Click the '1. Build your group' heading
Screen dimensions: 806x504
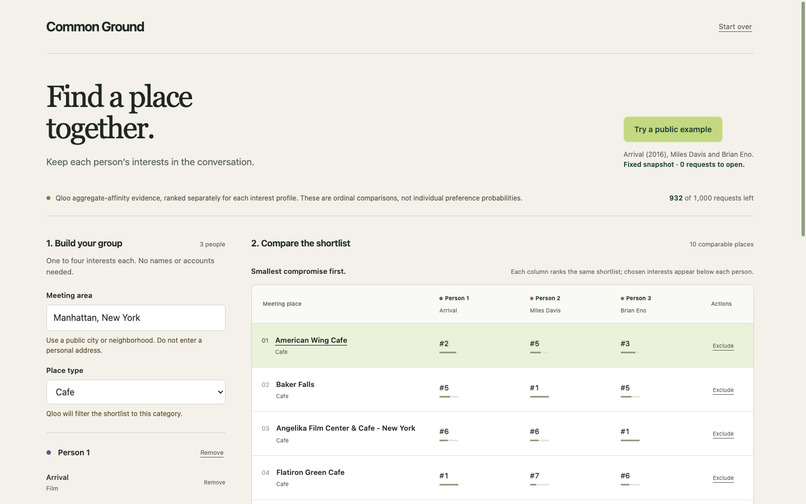[x=84, y=243]
